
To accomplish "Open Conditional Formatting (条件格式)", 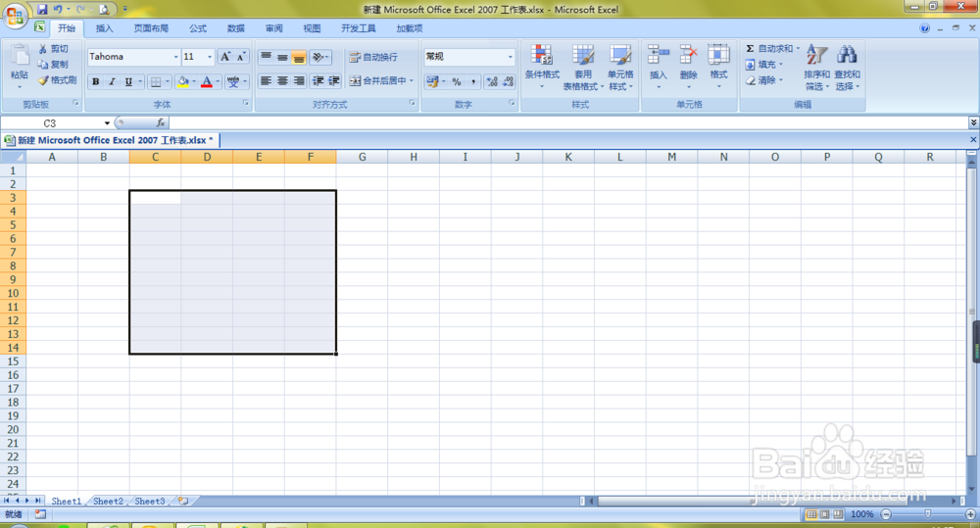I will [542, 67].
